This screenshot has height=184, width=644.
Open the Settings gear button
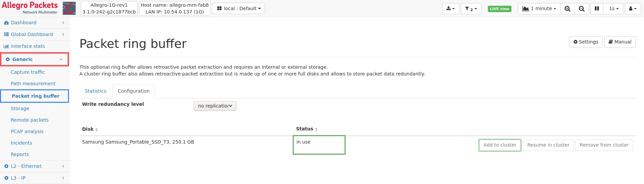click(585, 42)
